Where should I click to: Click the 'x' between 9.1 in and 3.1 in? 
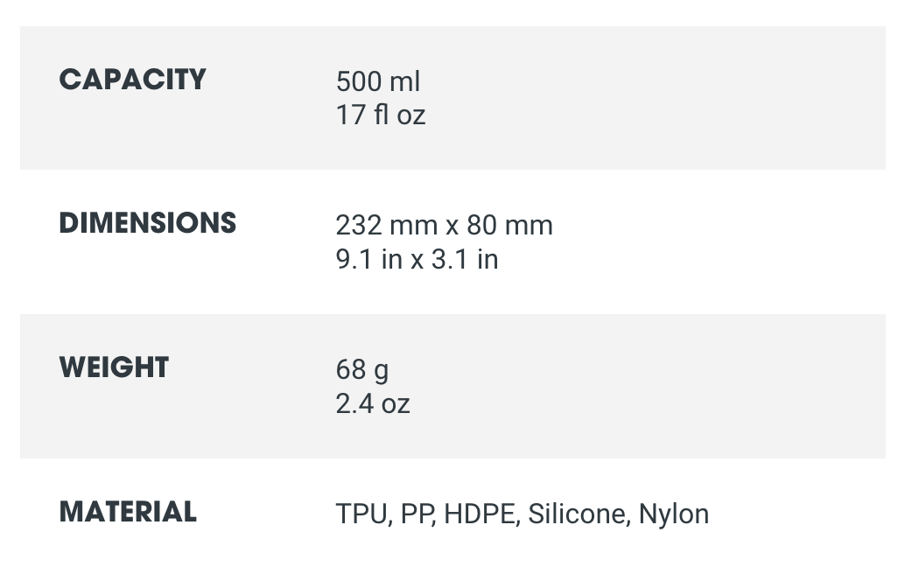tap(416, 261)
